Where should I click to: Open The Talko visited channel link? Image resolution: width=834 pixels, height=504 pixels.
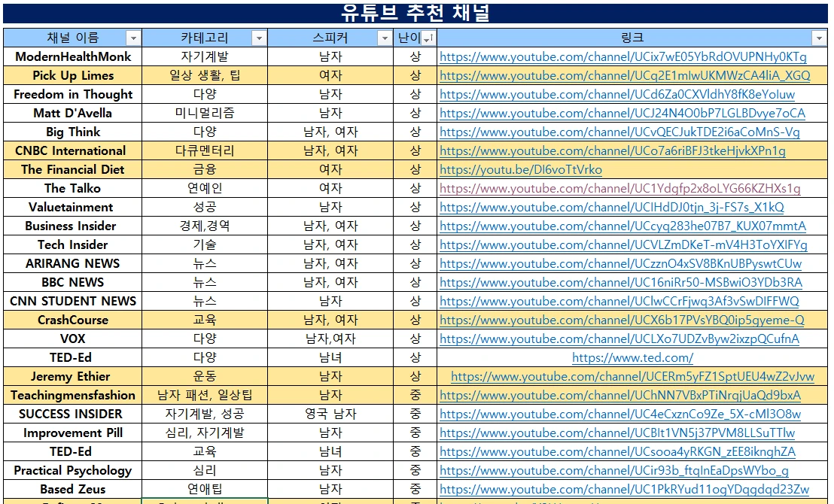[x=620, y=188]
